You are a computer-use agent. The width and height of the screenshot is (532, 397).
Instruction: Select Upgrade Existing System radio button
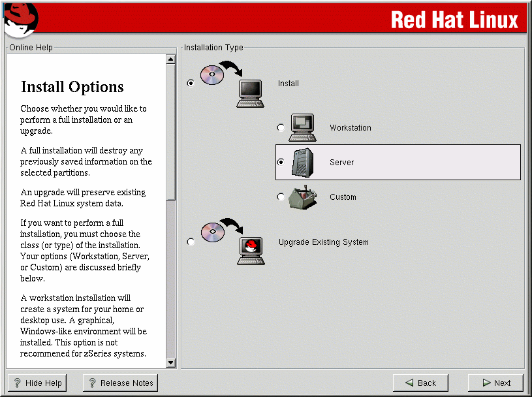pyautogui.click(x=191, y=242)
